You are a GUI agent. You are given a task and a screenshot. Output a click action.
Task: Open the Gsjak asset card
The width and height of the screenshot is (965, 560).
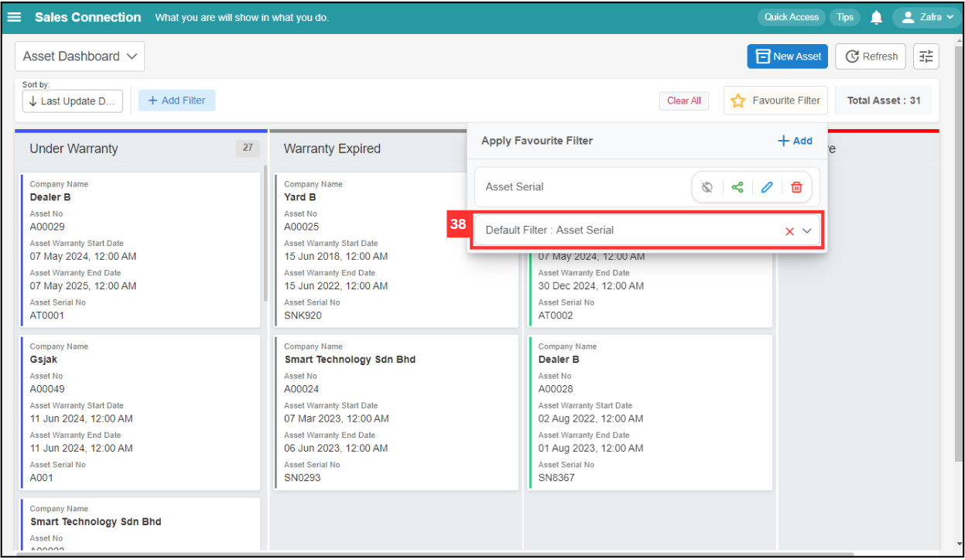tap(141, 412)
